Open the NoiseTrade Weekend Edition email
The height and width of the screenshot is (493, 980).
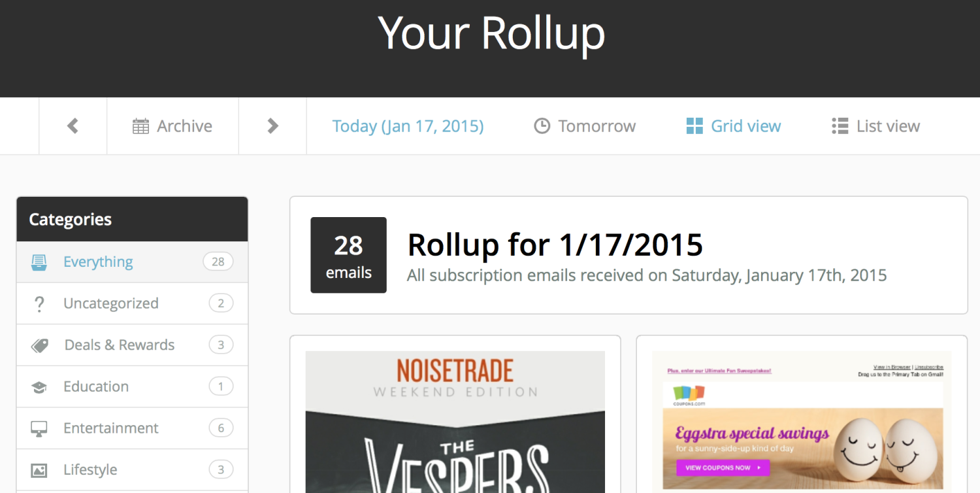(455, 422)
